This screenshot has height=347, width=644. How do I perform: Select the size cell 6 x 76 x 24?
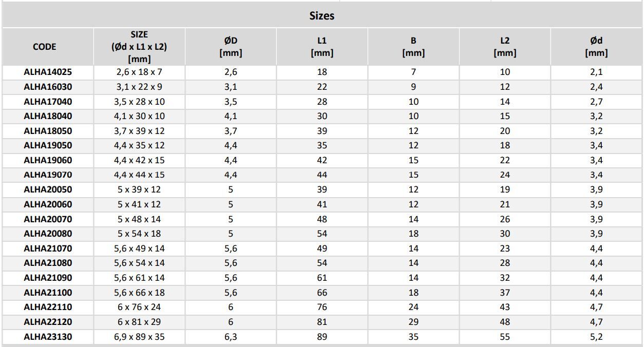click(x=139, y=307)
